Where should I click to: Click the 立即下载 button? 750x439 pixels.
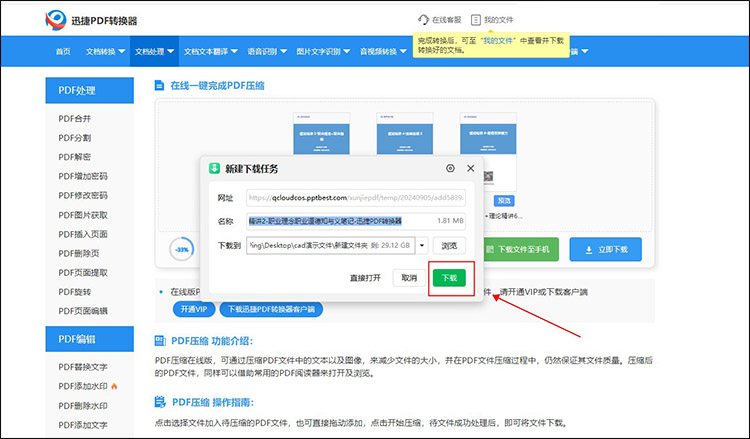[x=606, y=249]
